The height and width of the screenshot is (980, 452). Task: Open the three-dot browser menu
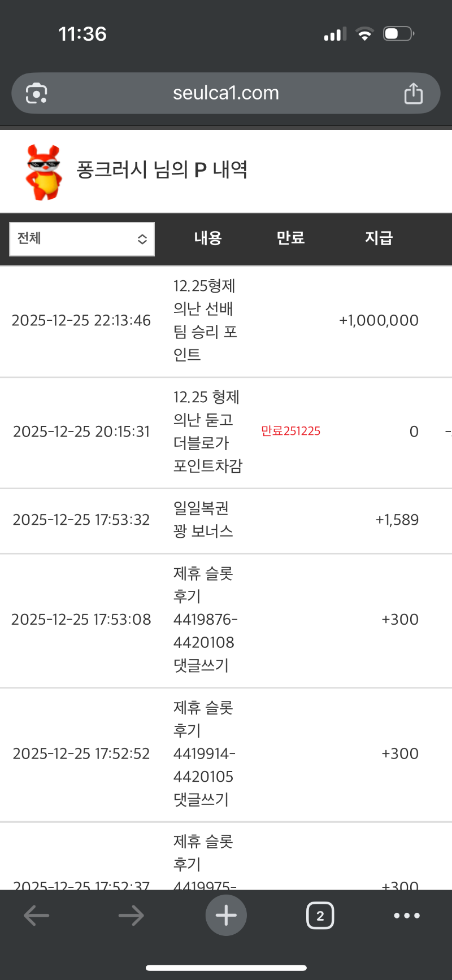coord(407,916)
